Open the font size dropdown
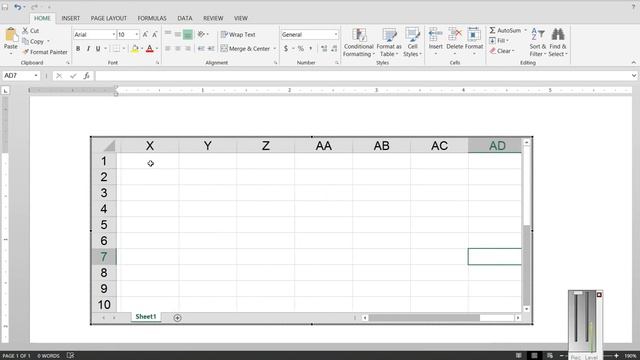 137,35
